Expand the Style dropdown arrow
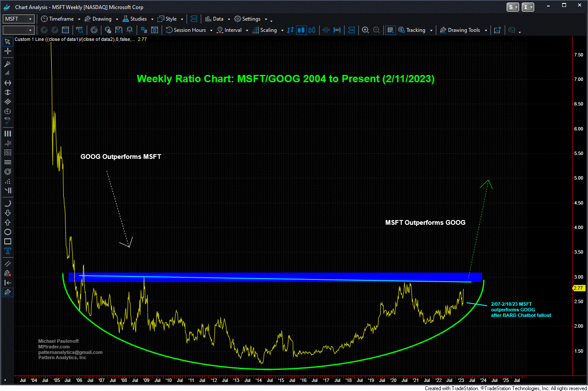588x391 pixels. coord(182,19)
